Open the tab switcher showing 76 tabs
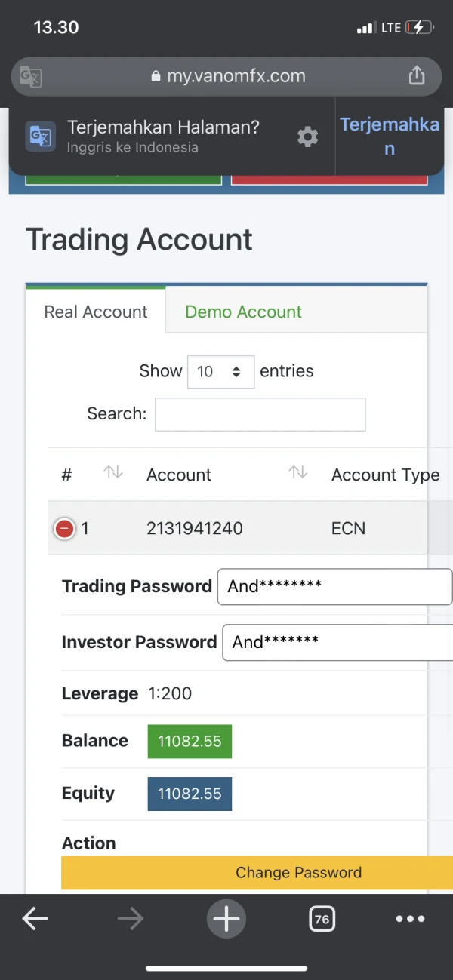 [x=322, y=919]
